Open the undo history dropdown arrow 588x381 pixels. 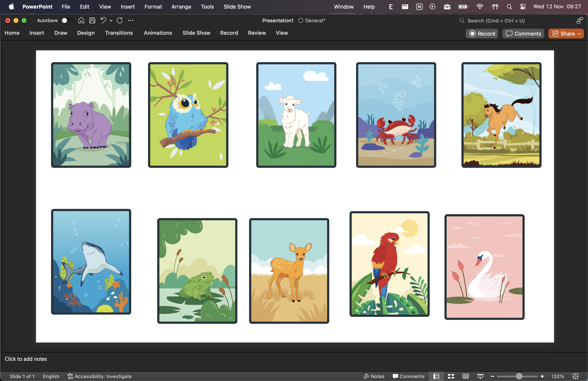pyautogui.click(x=111, y=21)
